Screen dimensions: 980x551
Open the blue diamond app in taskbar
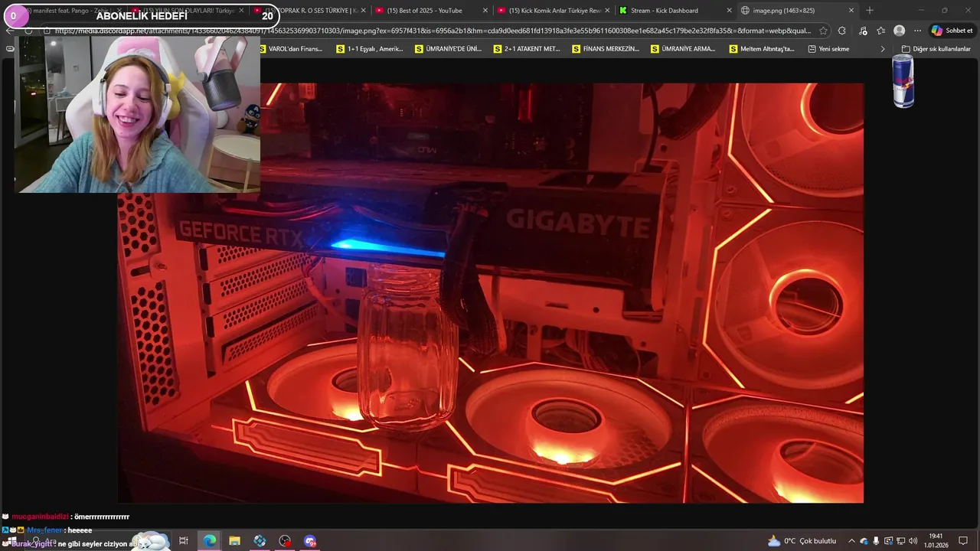click(x=260, y=541)
